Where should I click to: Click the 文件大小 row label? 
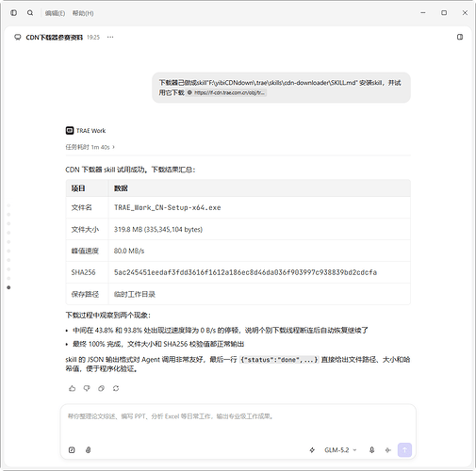(x=85, y=229)
